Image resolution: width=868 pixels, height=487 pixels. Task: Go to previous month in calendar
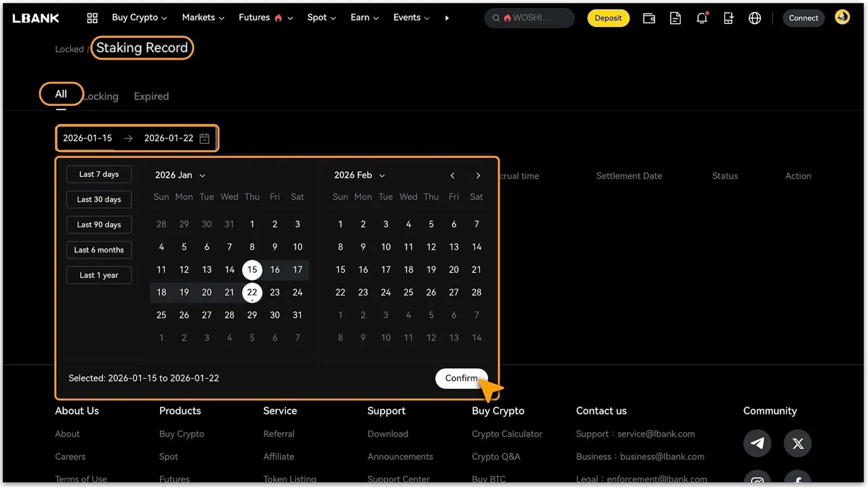[x=452, y=175]
